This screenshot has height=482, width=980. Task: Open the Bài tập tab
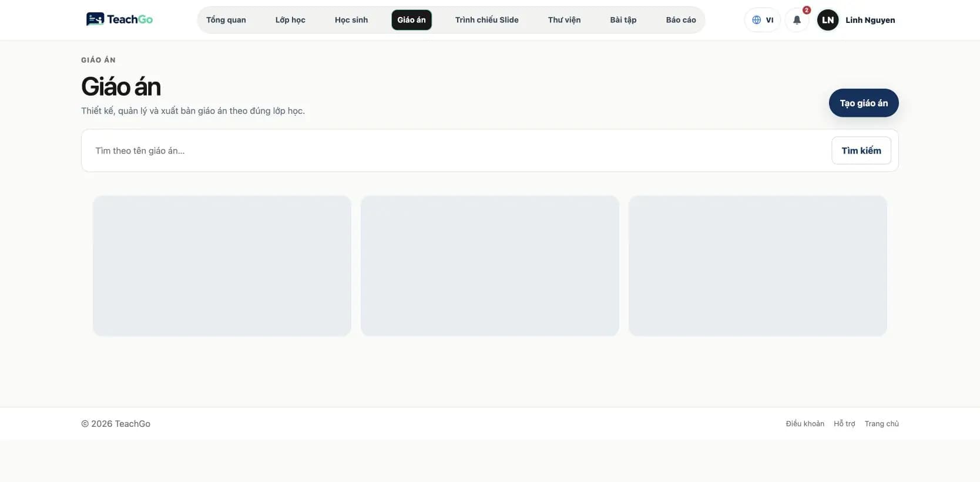623,20
